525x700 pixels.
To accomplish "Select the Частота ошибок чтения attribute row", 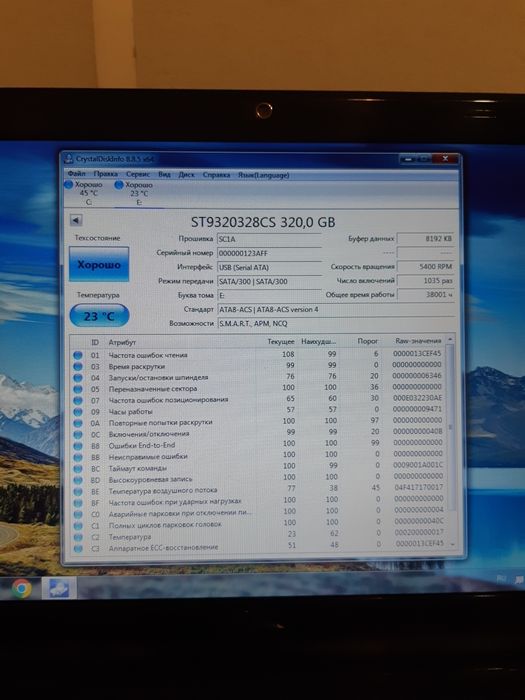I will 258,354.
